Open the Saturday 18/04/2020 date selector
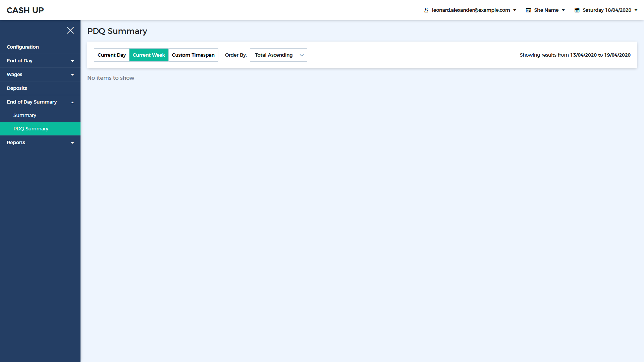Viewport: 644px width, 362px height. (x=607, y=10)
